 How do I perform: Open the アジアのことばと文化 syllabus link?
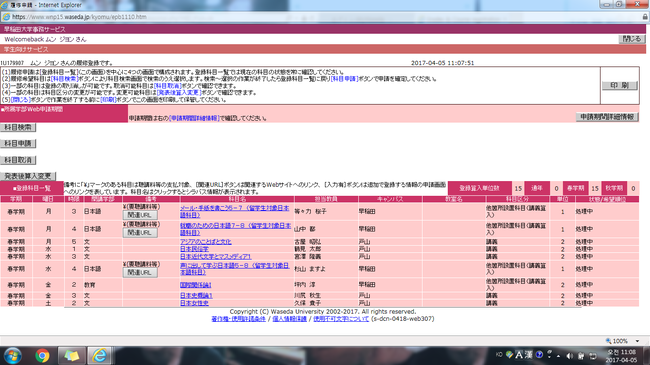(x=206, y=241)
